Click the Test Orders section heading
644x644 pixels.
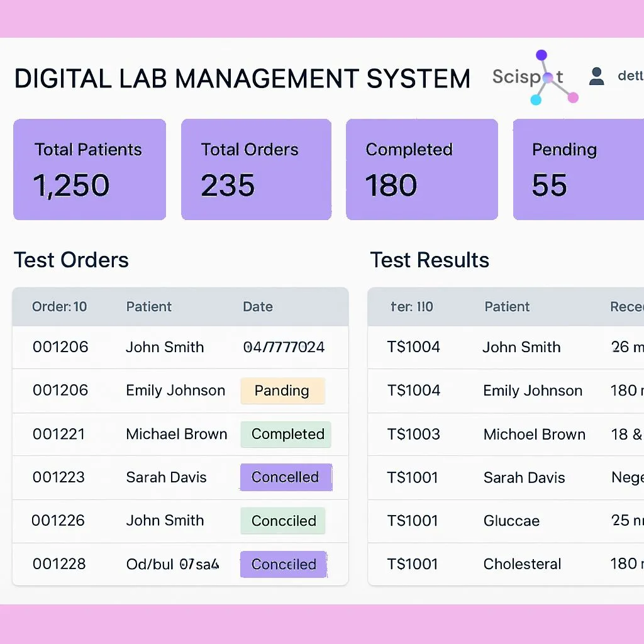click(71, 260)
